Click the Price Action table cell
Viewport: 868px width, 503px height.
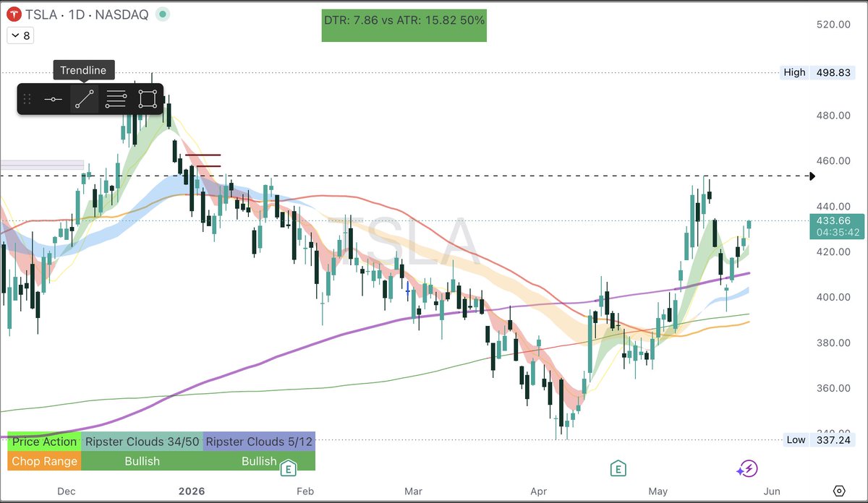pyautogui.click(x=45, y=442)
